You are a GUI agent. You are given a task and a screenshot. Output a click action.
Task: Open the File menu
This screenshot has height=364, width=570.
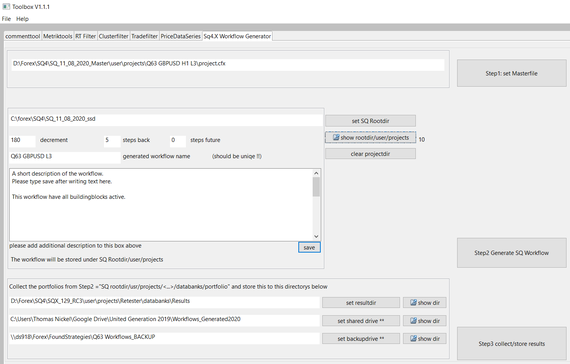6,19
